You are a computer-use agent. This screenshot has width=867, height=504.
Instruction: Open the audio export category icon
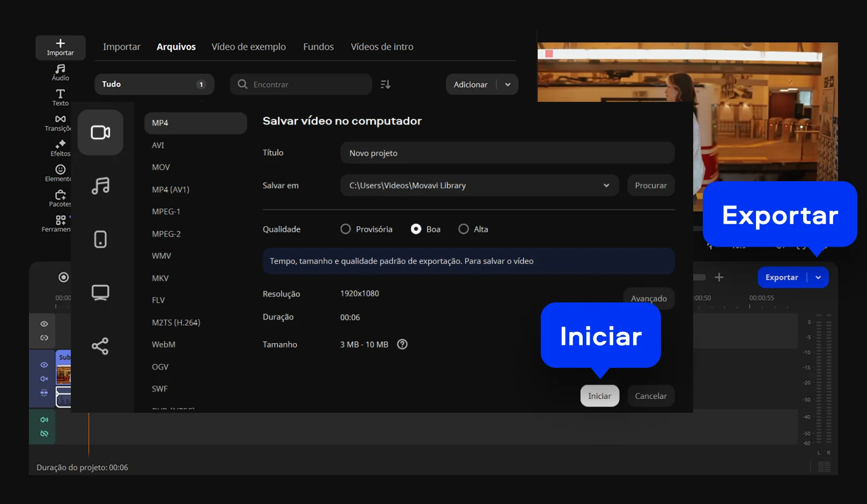(100, 186)
